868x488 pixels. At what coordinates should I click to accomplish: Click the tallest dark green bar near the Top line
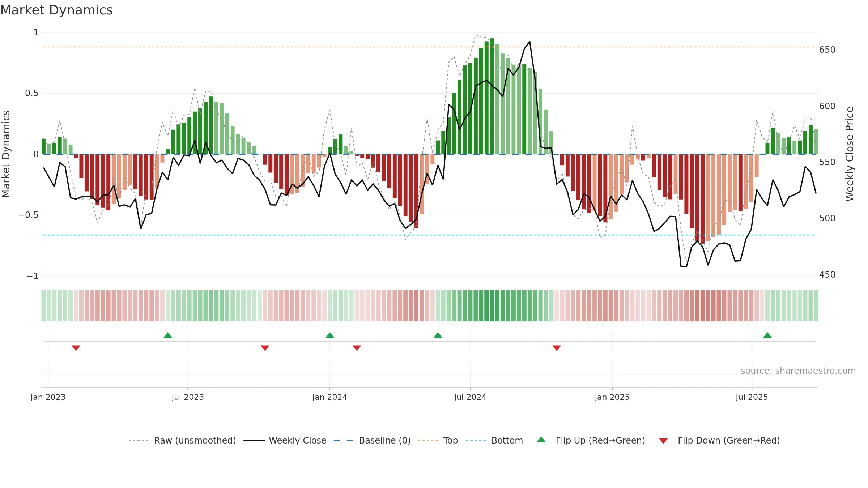pyautogui.click(x=492, y=96)
